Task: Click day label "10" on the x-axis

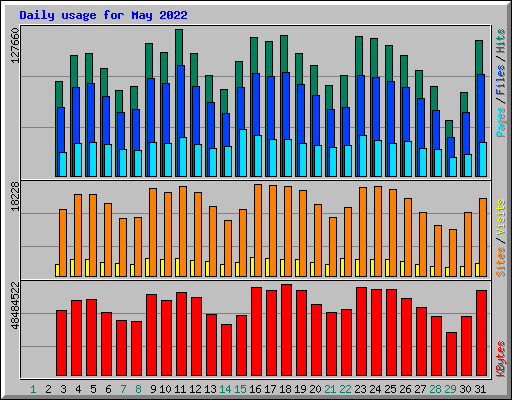Action: (x=165, y=389)
